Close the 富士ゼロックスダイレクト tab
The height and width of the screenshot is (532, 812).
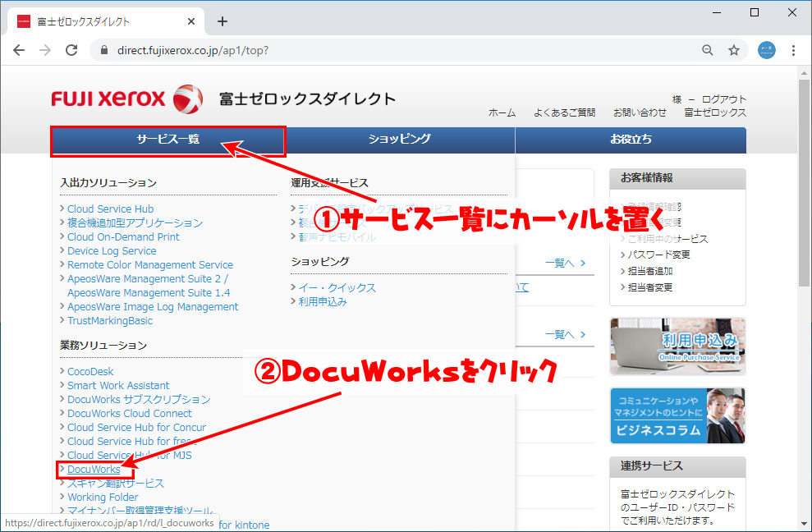pos(191,21)
